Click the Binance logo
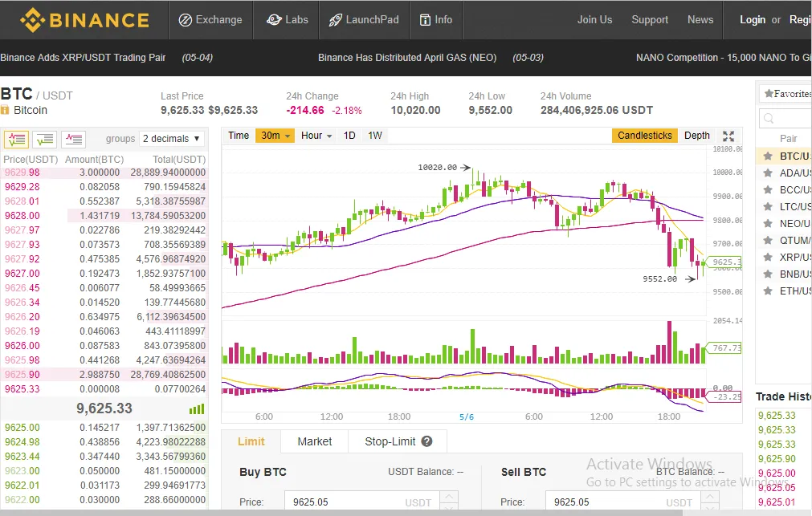The height and width of the screenshot is (516, 812). 84,20
